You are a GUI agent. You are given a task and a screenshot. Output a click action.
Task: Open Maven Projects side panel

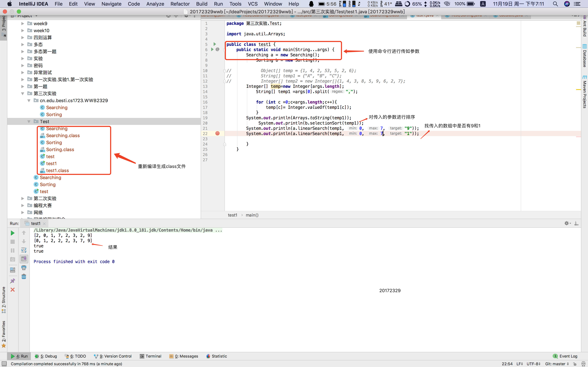(585, 92)
